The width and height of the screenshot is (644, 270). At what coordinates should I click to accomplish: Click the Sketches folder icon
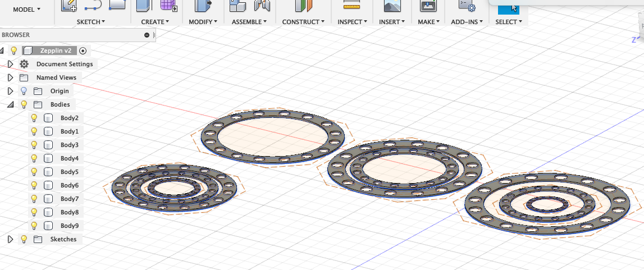click(x=38, y=239)
